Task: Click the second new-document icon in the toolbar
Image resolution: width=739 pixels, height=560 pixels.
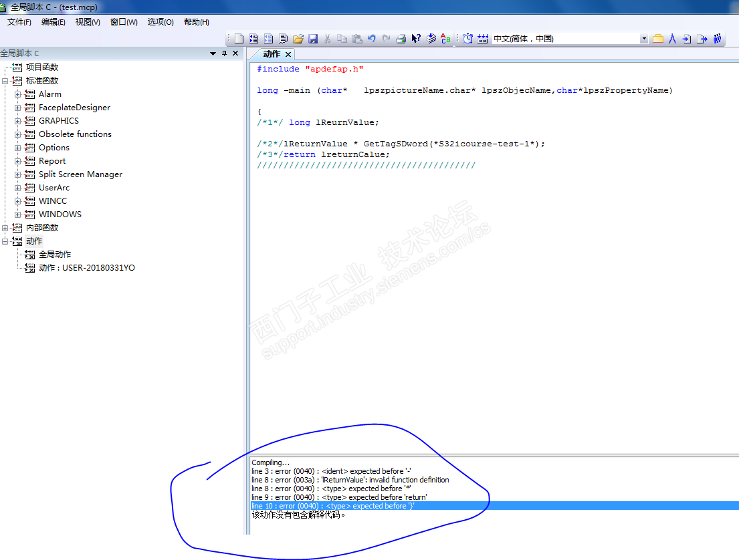Action: [253, 39]
